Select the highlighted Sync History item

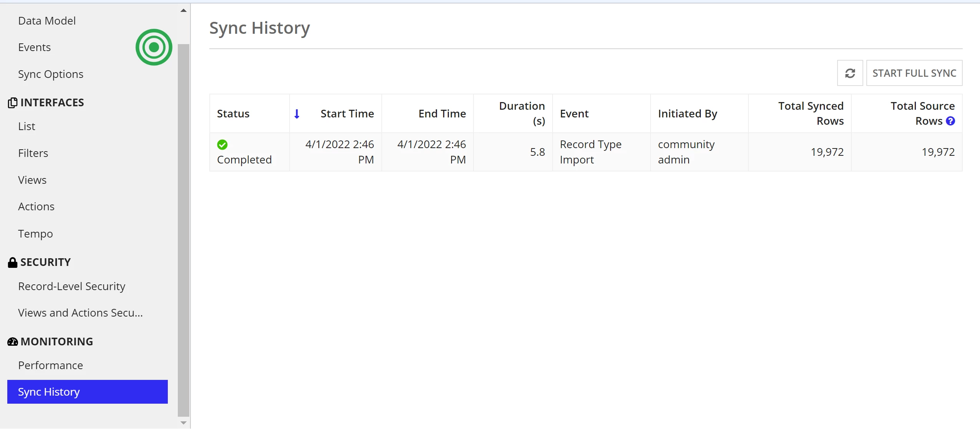click(88, 392)
